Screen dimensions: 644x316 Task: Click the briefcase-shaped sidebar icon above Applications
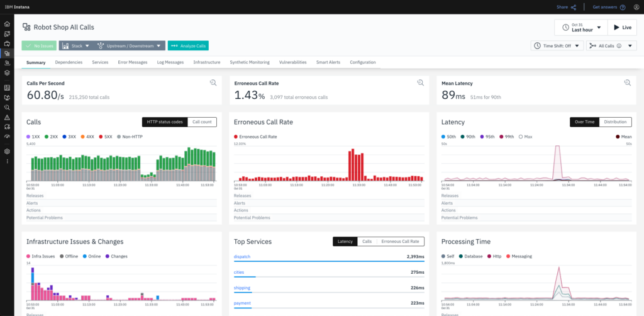click(7, 43)
